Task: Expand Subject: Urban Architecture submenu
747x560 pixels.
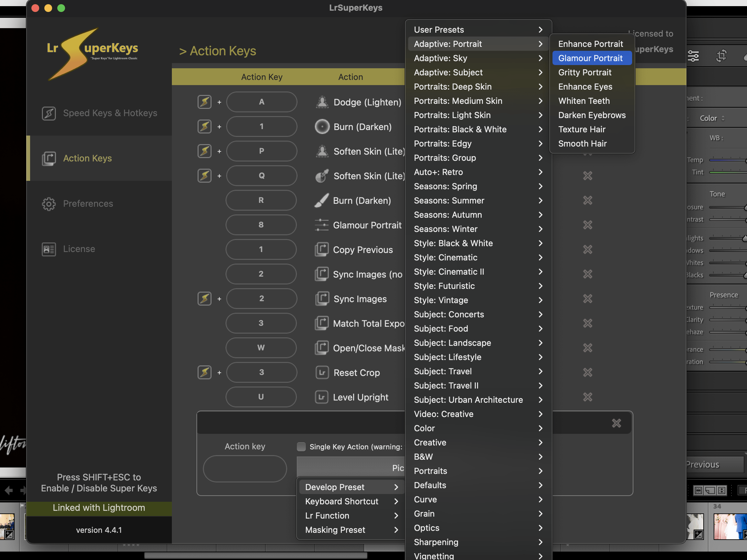Action: [x=478, y=400]
